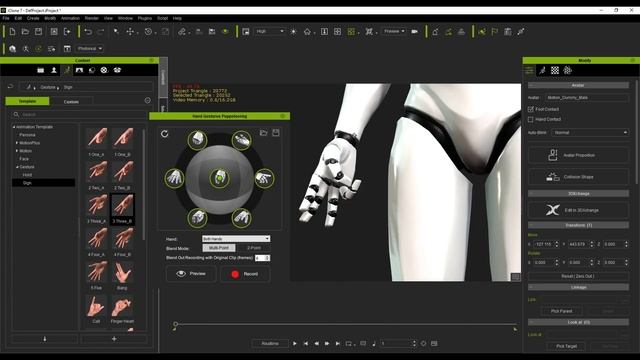
Task: Click the camera icon beside Preview dropdown
Action: [x=415, y=31]
